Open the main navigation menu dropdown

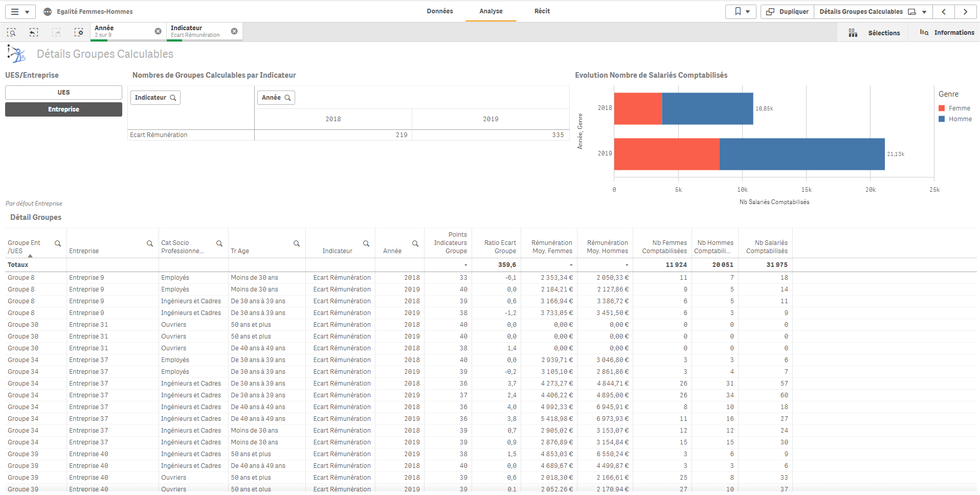[20, 11]
